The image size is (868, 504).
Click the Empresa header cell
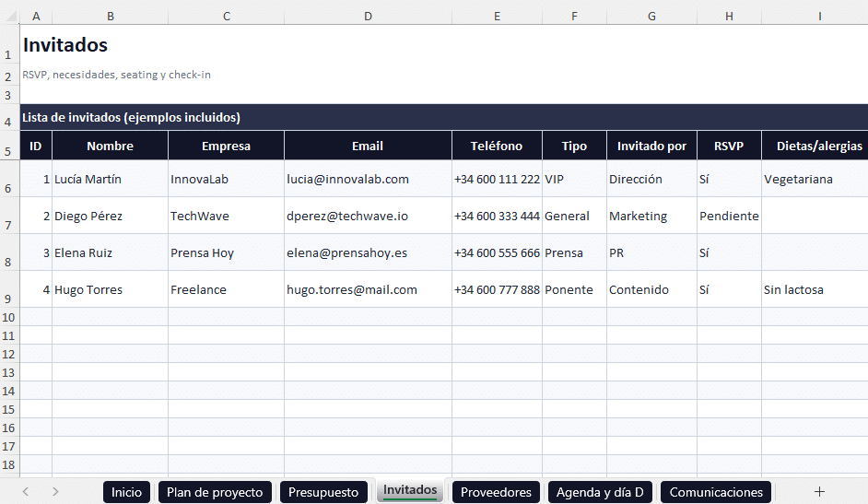click(x=227, y=147)
